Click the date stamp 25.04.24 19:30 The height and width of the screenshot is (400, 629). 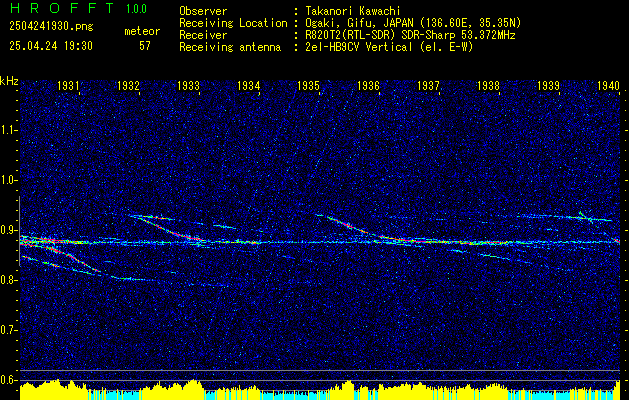[51, 46]
